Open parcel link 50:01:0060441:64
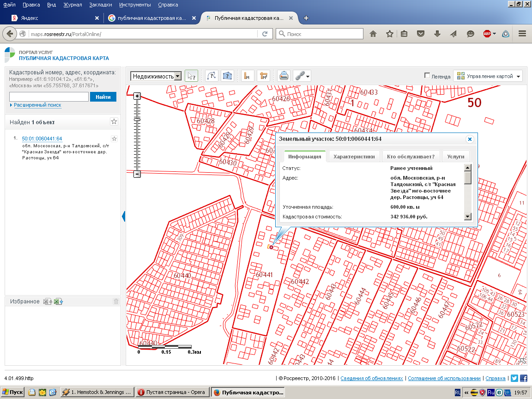Viewport: 532px width, 399px height. click(42, 139)
